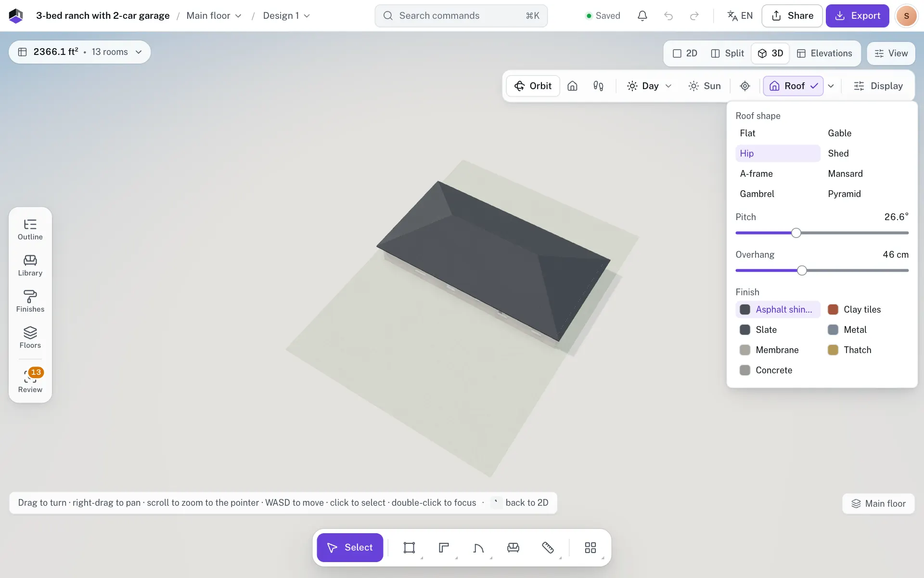Open Review with 13 issues badge

point(30,381)
